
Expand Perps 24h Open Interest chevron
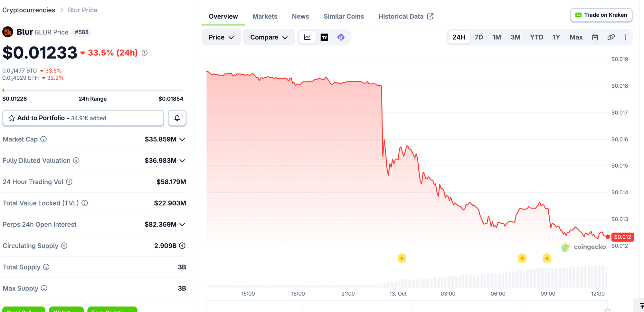coord(182,225)
